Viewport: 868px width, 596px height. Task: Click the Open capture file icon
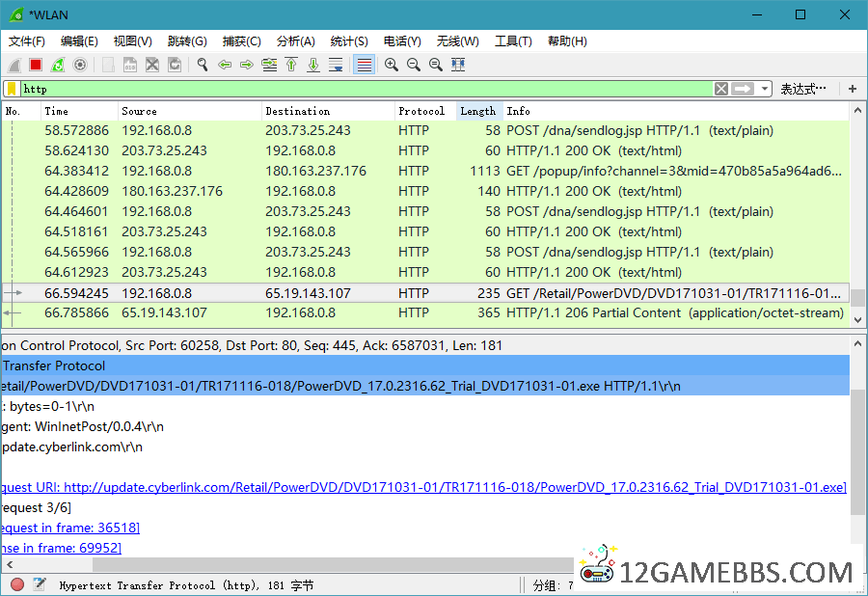point(108,66)
